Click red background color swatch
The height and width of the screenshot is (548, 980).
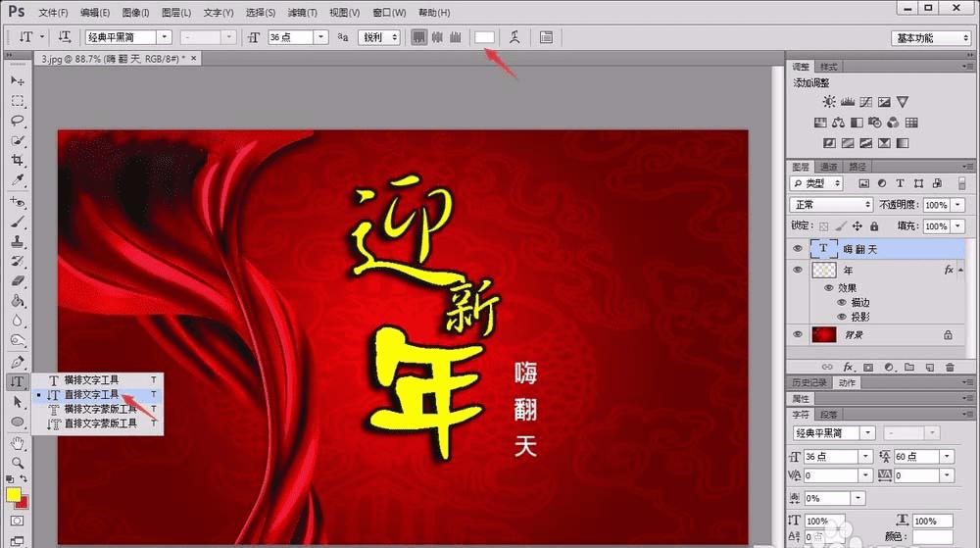(23, 502)
